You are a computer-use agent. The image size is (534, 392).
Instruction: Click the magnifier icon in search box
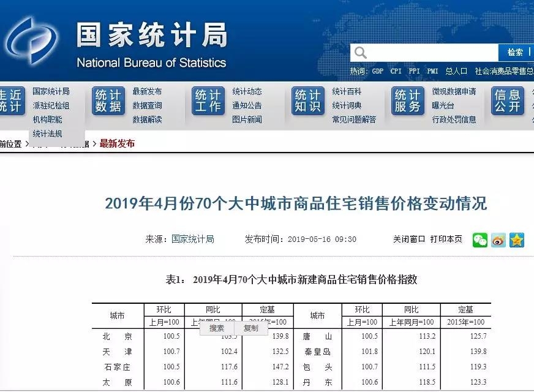(x=360, y=53)
